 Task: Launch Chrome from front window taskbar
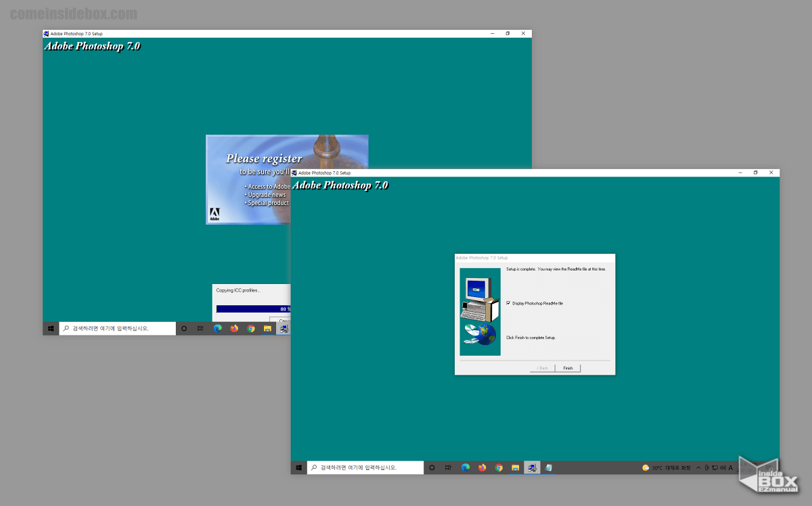coord(499,467)
